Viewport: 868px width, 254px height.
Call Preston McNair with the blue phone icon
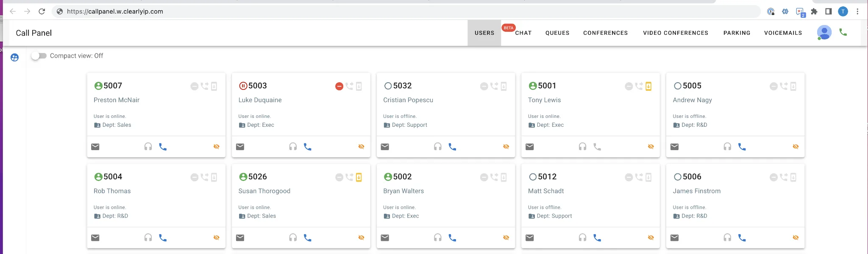coord(163,147)
